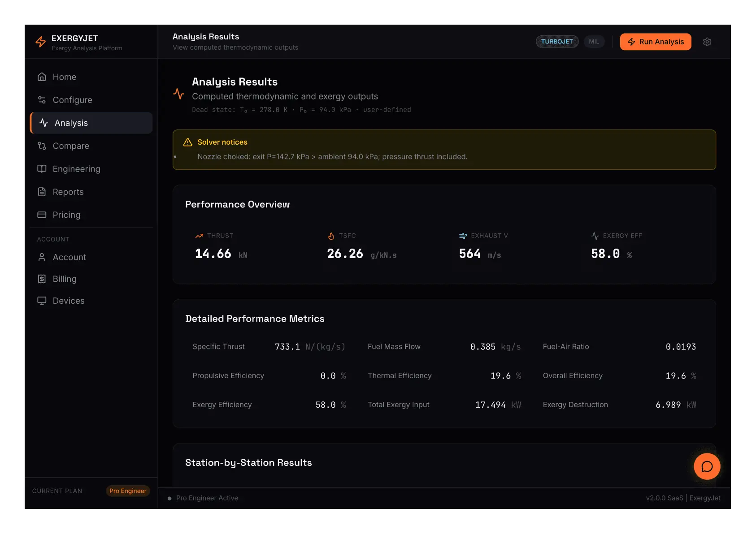The width and height of the screenshot is (756, 534).
Task: Open the Reports menu item
Action: [91, 192]
